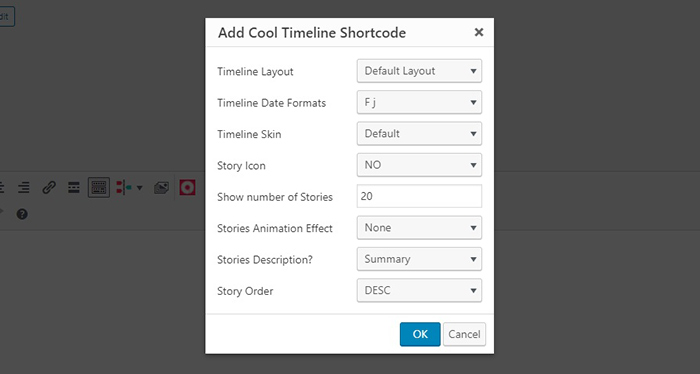Expand the Stories Animation Effect dropdown

point(419,228)
